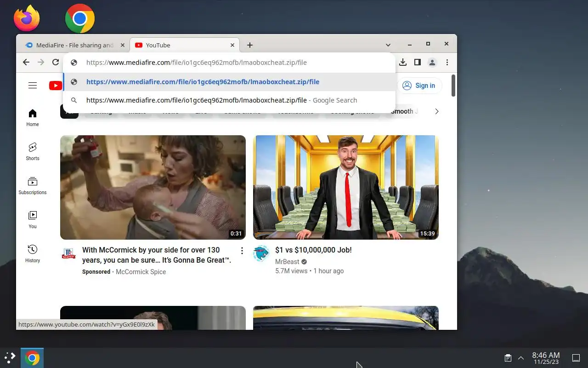The height and width of the screenshot is (368, 588).
Task: Click the McCormick Spice channel logo
Action: tap(68, 253)
